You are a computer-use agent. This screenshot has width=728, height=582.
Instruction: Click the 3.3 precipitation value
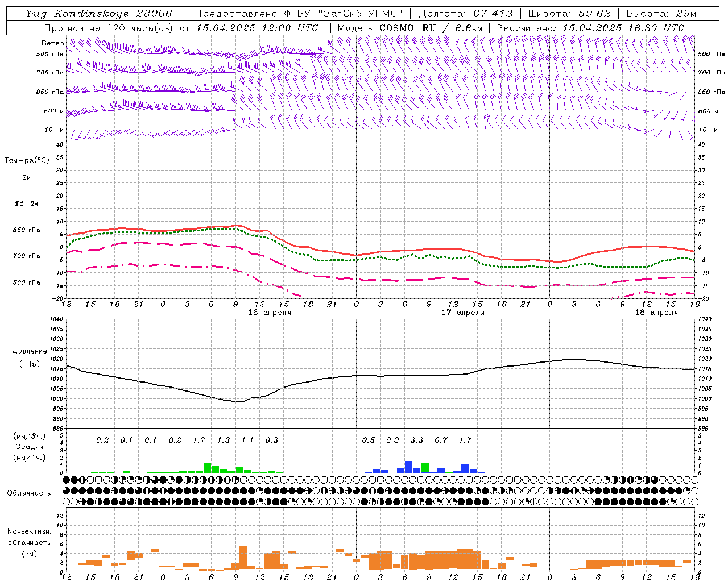417,440
